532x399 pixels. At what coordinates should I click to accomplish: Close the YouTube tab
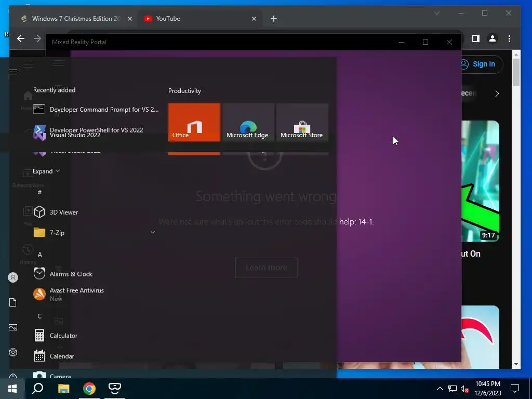(254, 19)
